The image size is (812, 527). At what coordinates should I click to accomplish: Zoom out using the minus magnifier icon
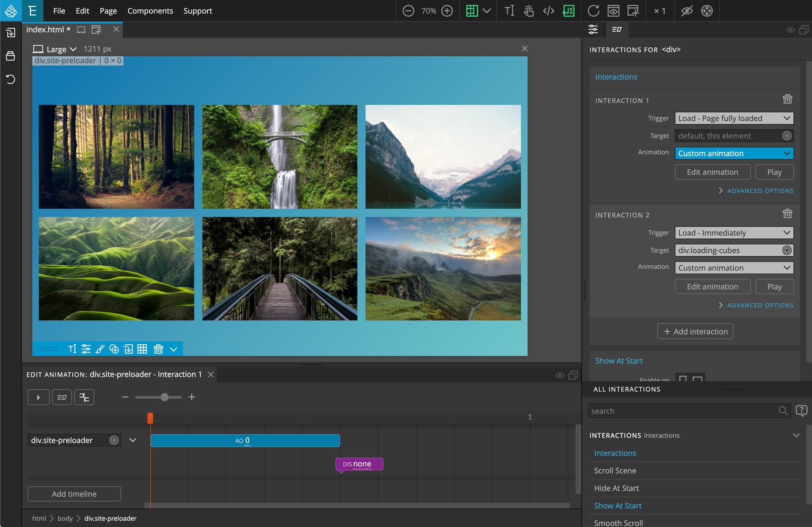pos(408,11)
